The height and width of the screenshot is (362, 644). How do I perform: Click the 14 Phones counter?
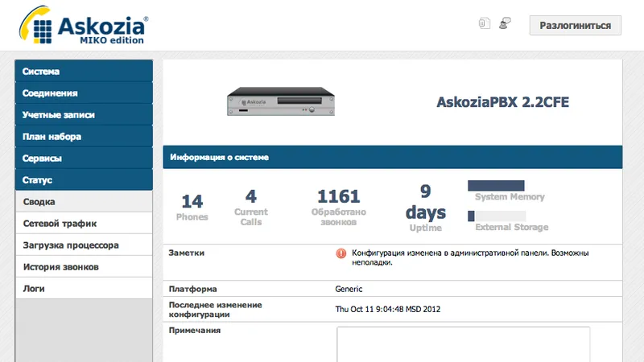click(192, 208)
